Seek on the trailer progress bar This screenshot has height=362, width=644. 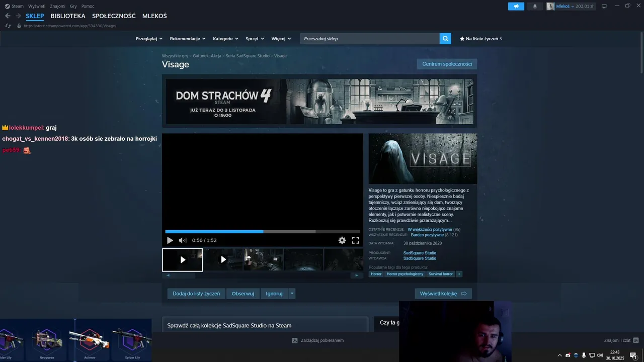click(263, 232)
